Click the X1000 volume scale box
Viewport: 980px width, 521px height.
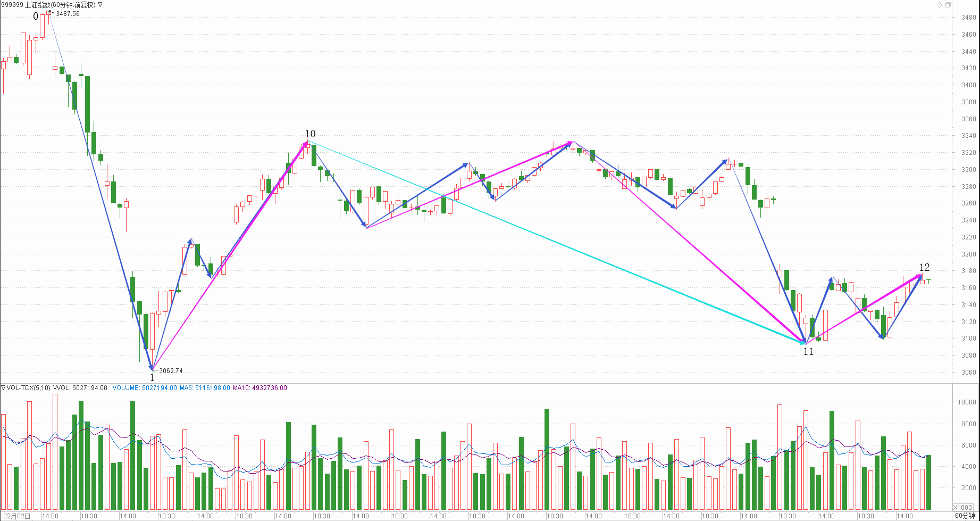pyautogui.click(x=963, y=507)
